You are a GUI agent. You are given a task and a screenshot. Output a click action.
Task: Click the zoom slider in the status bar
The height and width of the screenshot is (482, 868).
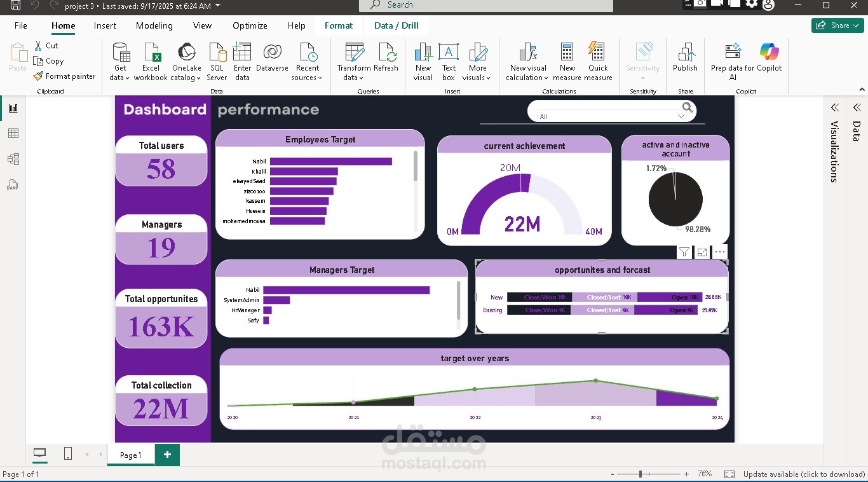641,474
